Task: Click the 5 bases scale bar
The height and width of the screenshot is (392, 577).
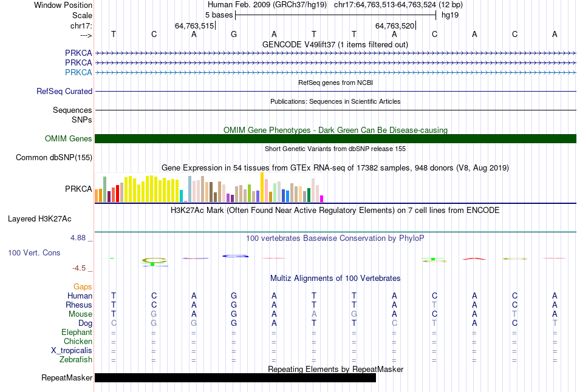Action: [336, 15]
